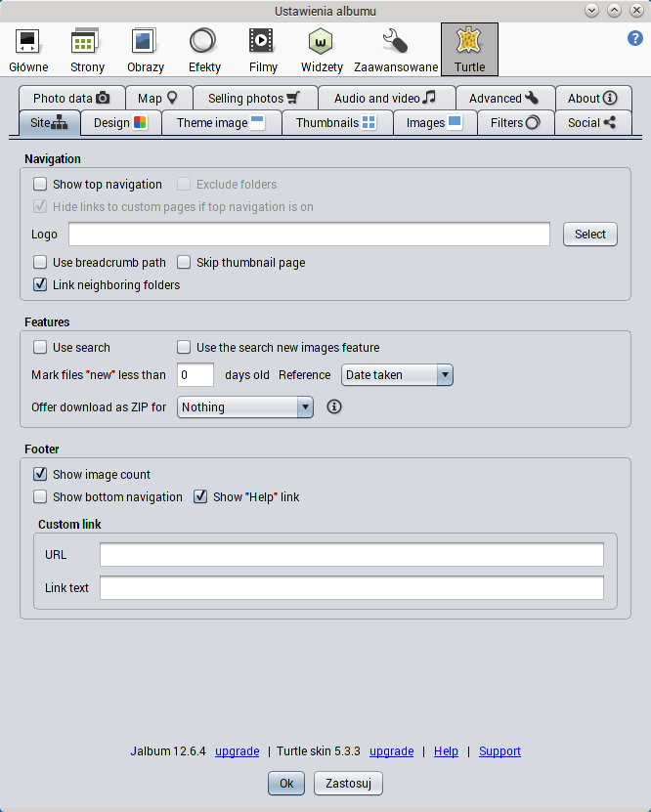Click the Zastosuj button
This screenshot has width=651, height=812.
click(348, 783)
